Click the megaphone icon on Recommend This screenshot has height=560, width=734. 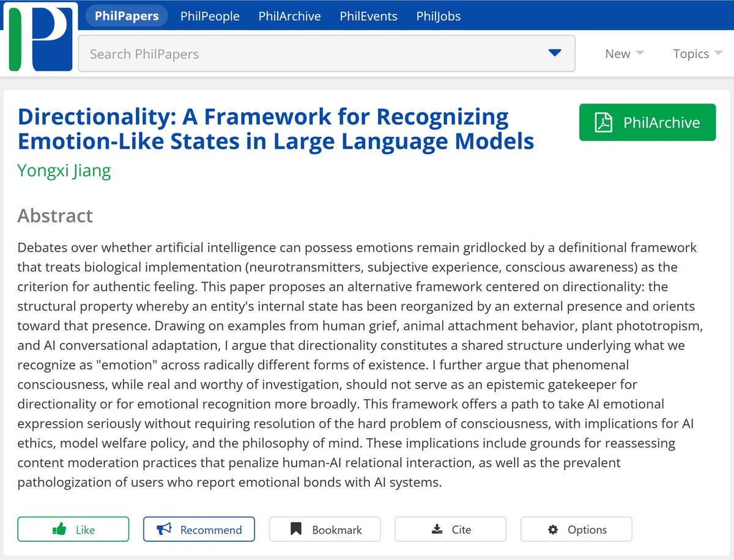click(x=163, y=529)
